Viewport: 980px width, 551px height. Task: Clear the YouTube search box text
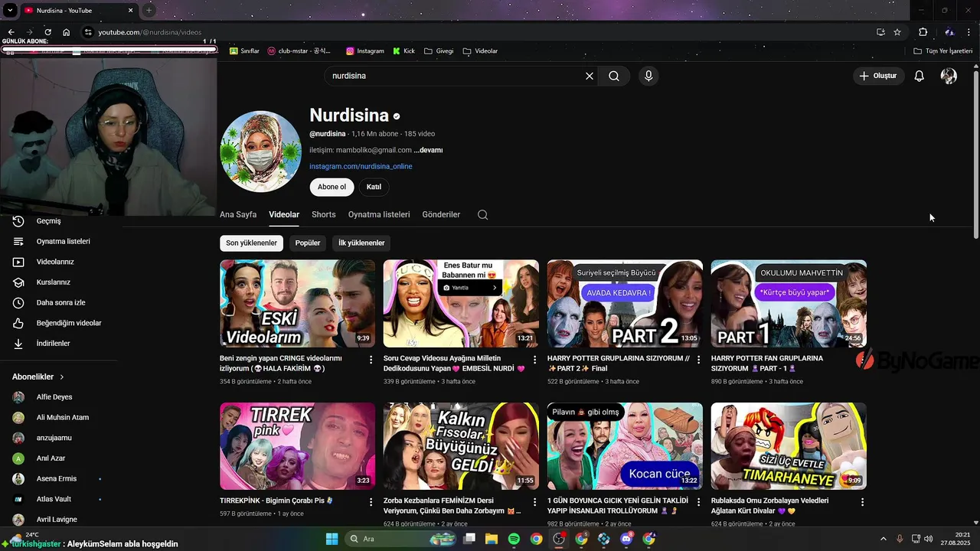[590, 76]
